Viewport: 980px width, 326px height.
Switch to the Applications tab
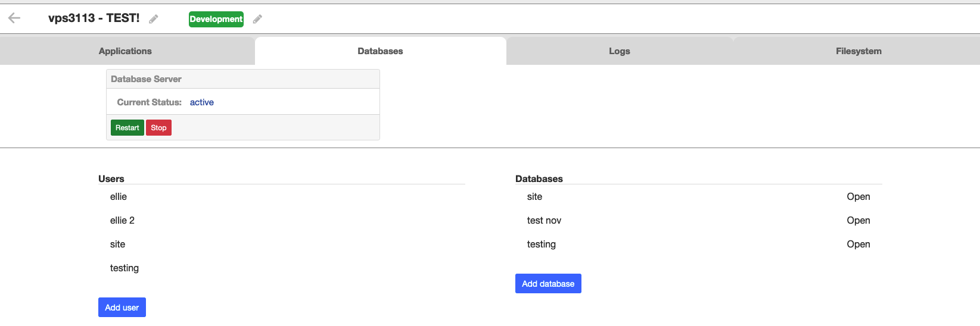coord(125,51)
